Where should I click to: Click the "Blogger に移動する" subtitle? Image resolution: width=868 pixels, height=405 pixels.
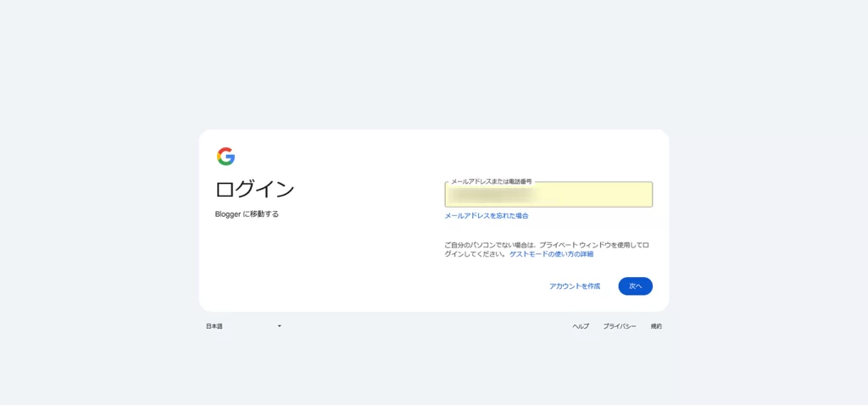pos(247,214)
